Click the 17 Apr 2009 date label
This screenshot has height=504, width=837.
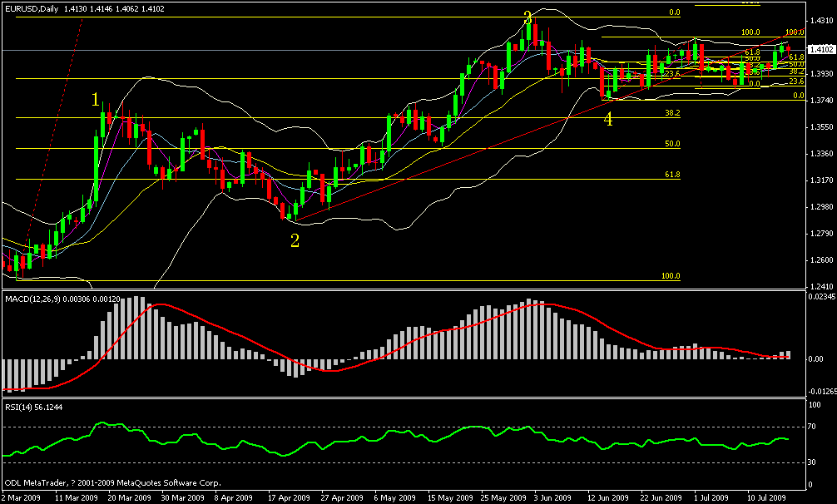[289, 498]
